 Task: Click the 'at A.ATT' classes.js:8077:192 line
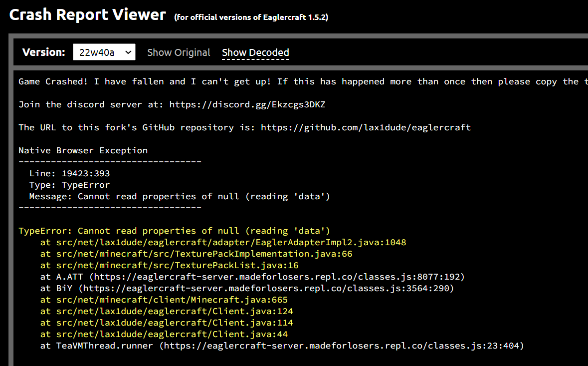tap(252, 277)
